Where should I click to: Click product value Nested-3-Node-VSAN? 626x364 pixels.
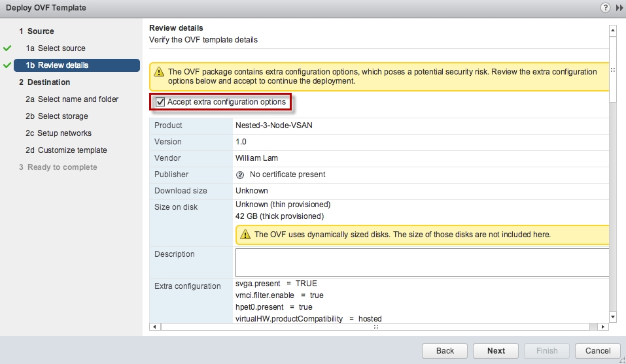pos(274,125)
